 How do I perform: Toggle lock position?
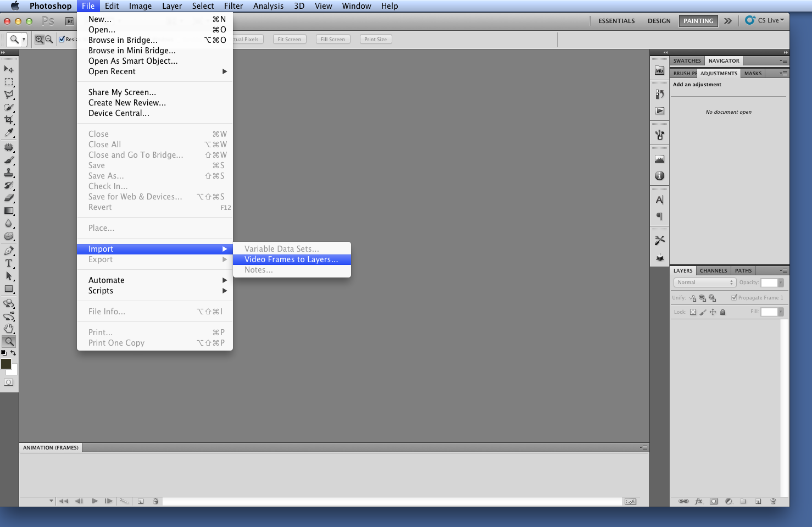[x=713, y=312]
